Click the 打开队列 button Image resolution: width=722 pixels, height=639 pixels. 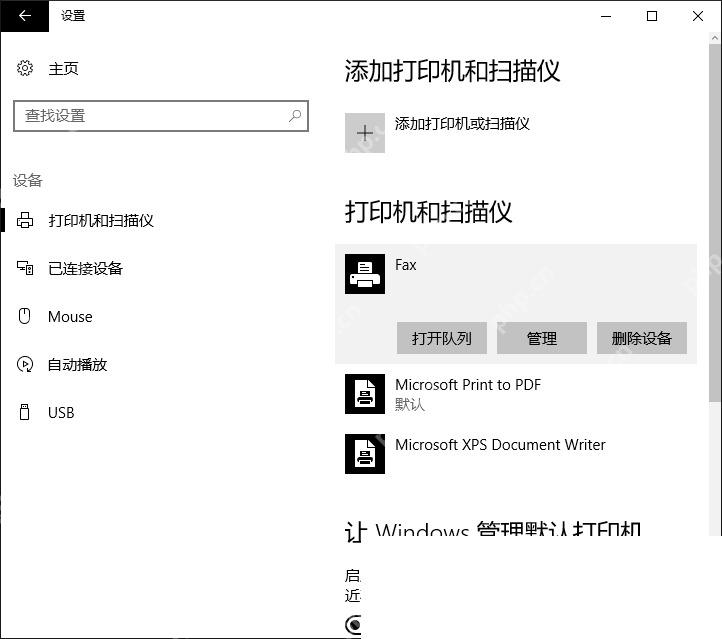tap(442, 338)
